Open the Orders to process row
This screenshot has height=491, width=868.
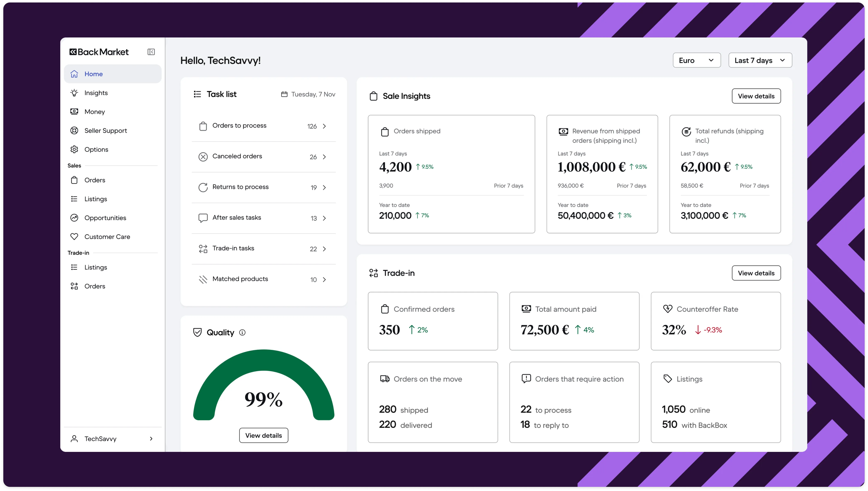tap(264, 126)
